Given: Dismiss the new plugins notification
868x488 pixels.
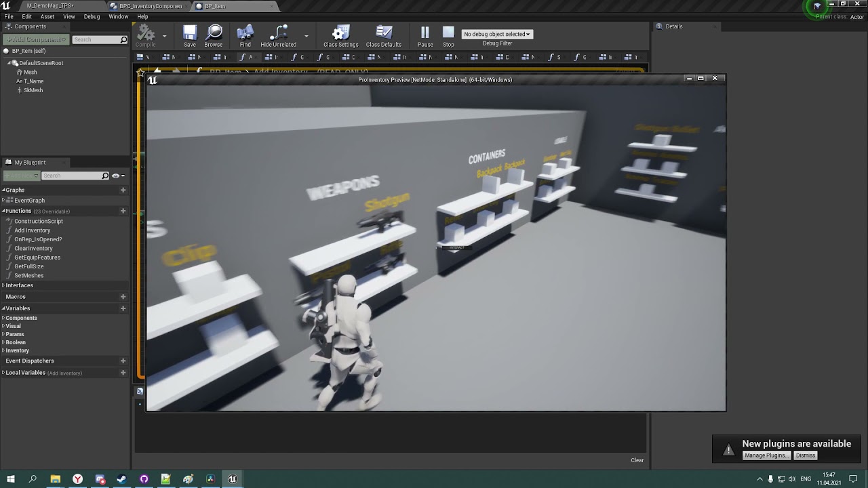Looking at the screenshot, I should click(806, 455).
